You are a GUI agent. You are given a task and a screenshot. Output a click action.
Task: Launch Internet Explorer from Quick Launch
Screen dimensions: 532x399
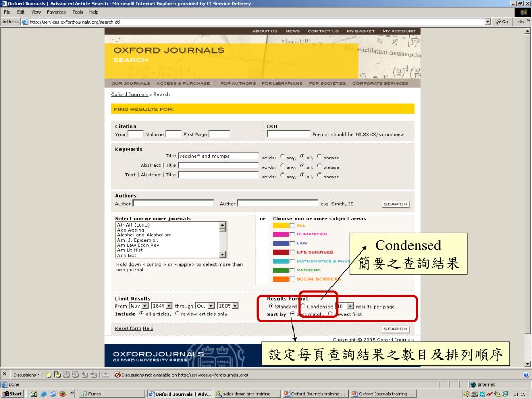(44, 394)
